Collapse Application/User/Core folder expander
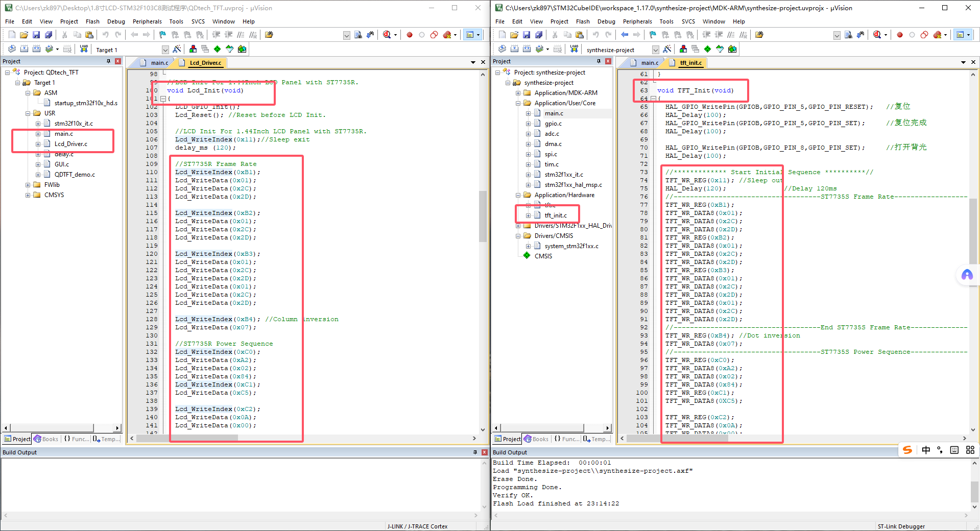 (x=518, y=103)
